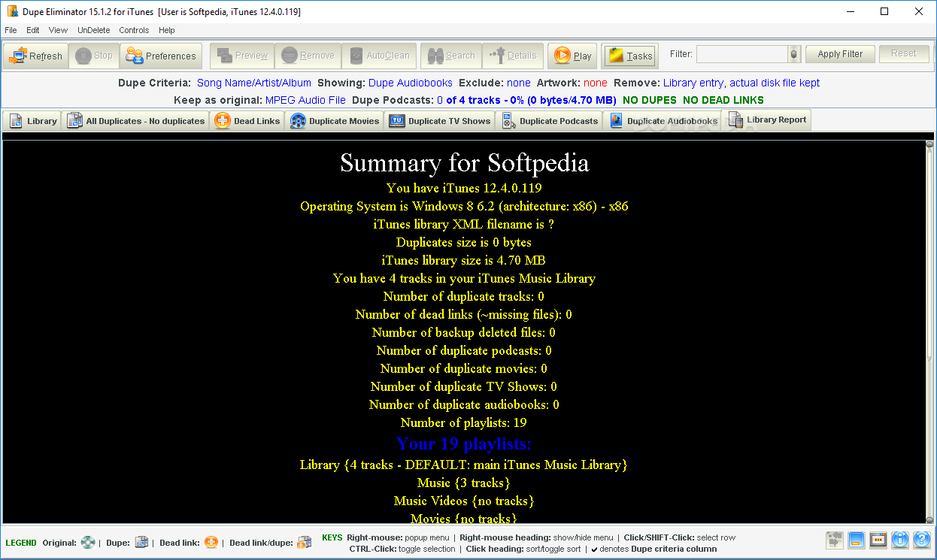Screen dimensions: 937x560
Task: Switch to the Duplicate Movies tab
Action: pos(334,121)
